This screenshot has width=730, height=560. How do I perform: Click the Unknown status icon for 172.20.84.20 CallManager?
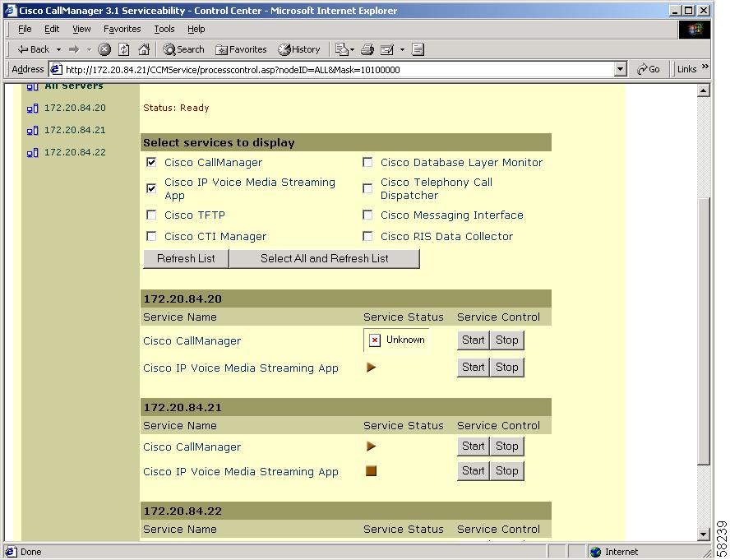375,340
